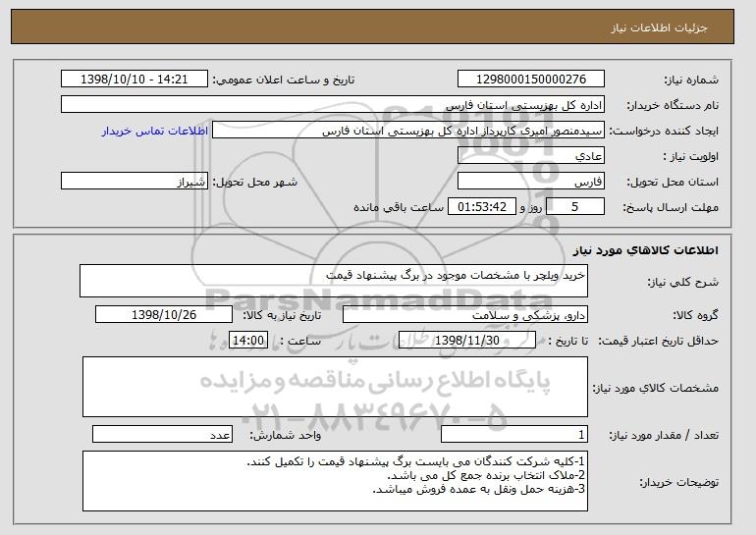The width and height of the screenshot is (756, 535).
Task: Open the اطلاعات تماس خریدار link
Action: point(155,131)
